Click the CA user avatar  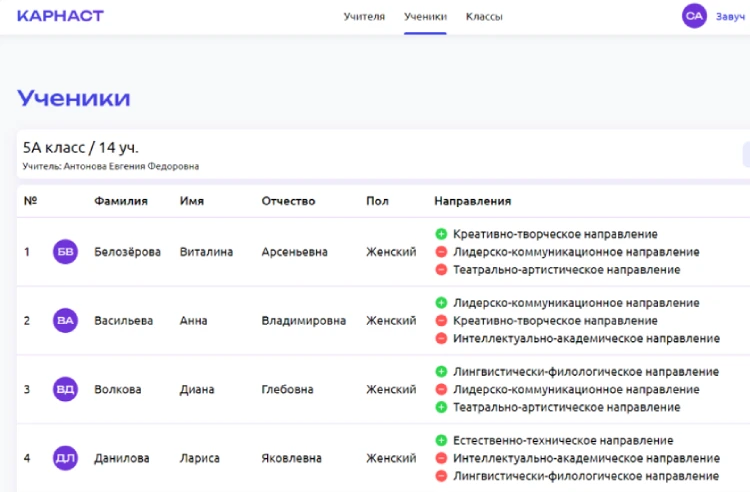[x=694, y=16]
